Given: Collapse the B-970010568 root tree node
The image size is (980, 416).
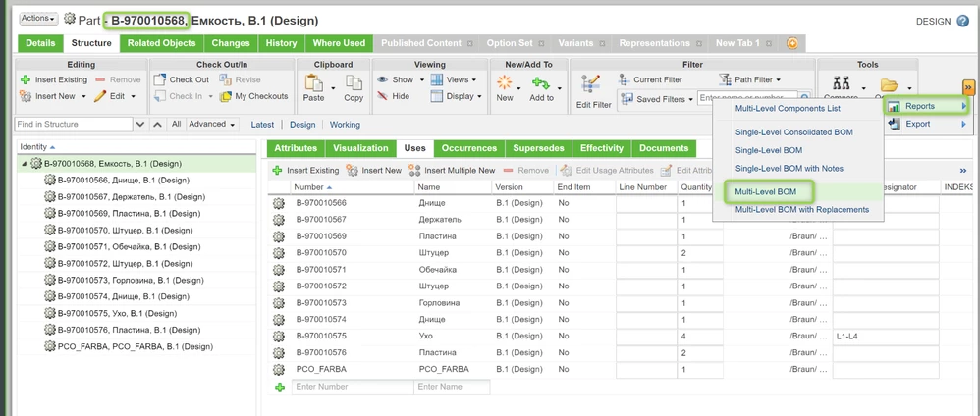Looking at the screenshot, I should point(25,164).
